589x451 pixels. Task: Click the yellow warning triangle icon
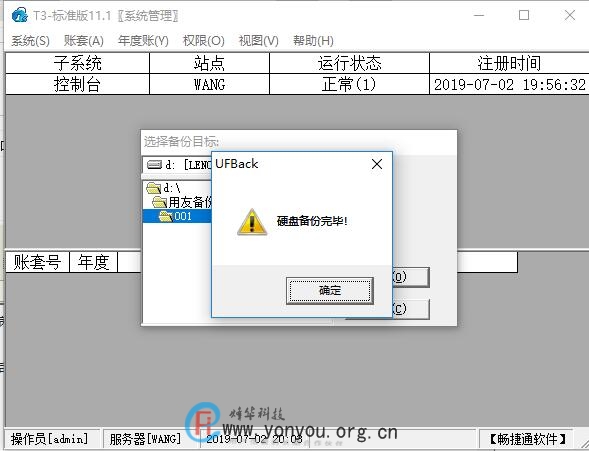pos(252,222)
